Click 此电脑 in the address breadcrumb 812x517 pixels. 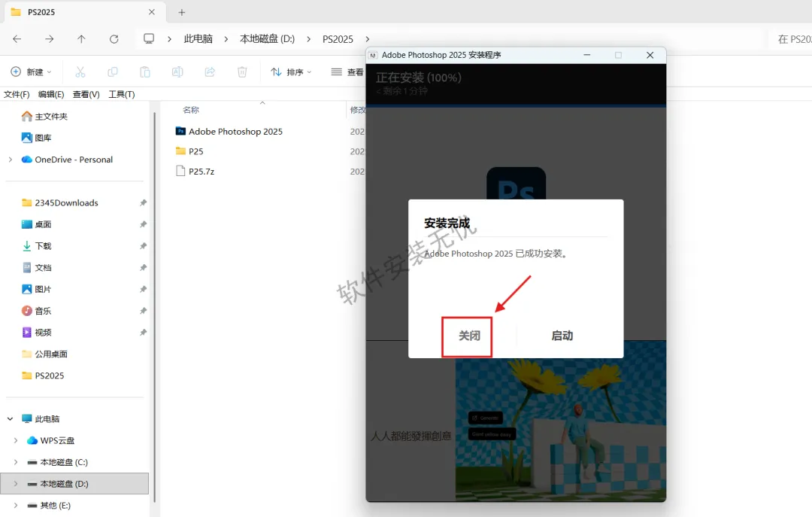198,39
